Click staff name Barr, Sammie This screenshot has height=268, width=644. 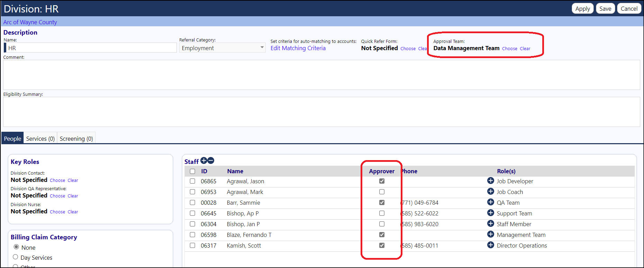click(x=243, y=203)
